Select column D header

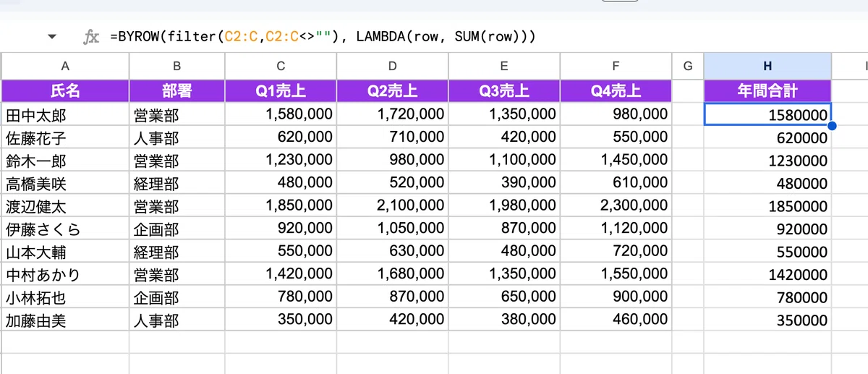coord(392,66)
